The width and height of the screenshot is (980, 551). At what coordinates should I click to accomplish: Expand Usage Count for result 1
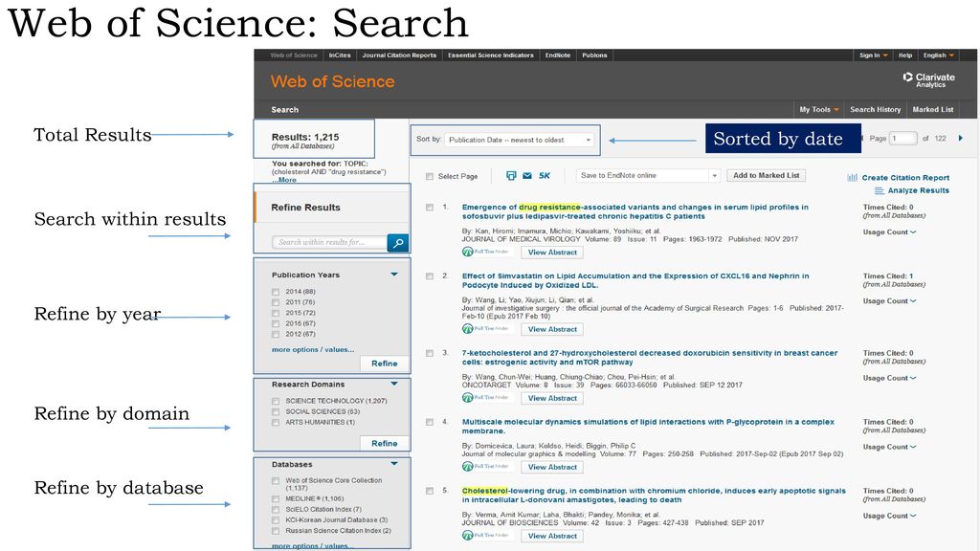(889, 231)
